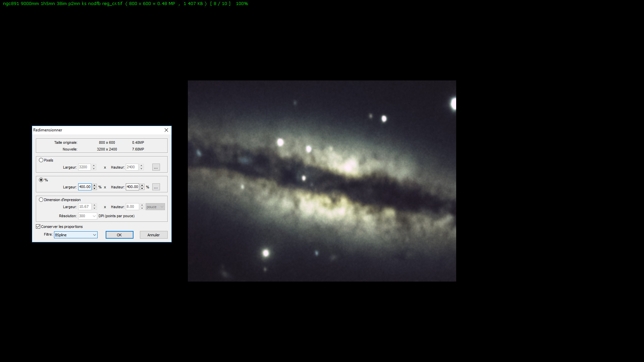Click the Pixels Largeur field showing 3200

coord(84,167)
